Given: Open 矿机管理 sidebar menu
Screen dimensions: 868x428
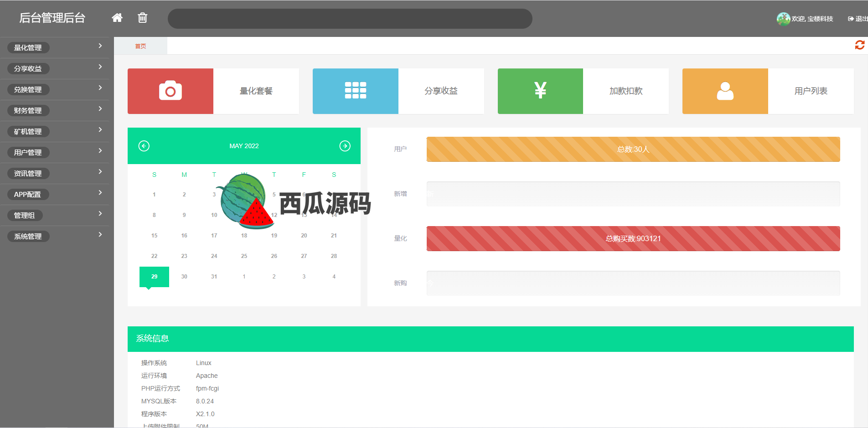Looking at the screenshot, I should point(28,131).
